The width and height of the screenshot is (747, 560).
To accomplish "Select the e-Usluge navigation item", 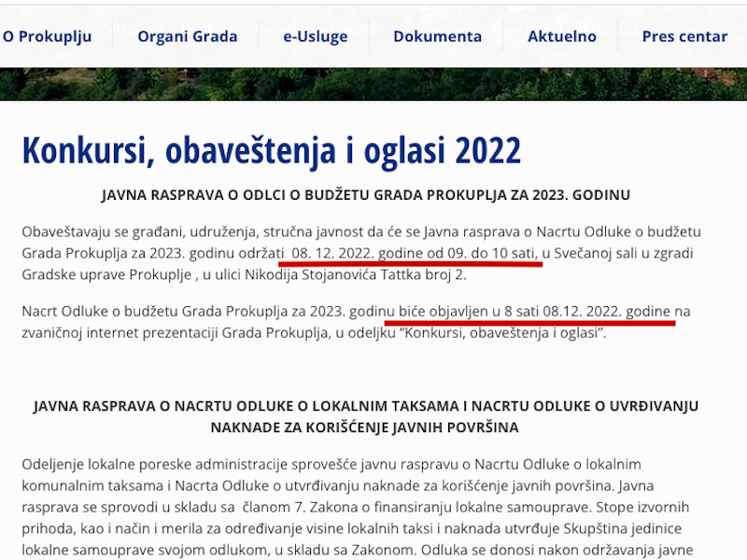I will (315, 36).
